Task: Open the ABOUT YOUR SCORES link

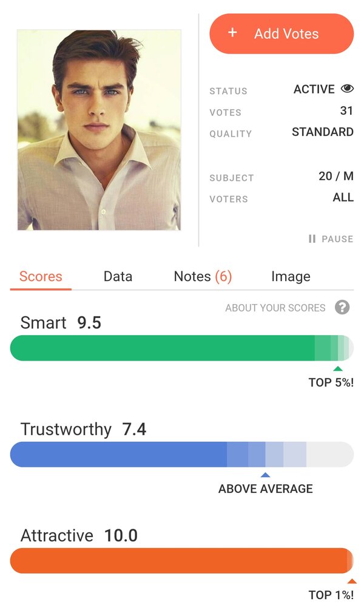Action: (275, 308)
